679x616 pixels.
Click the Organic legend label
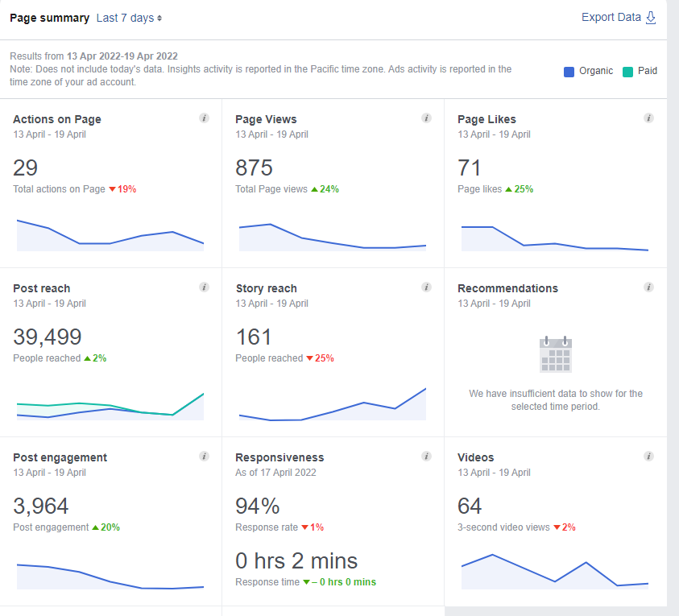click(x=596, y=71)
